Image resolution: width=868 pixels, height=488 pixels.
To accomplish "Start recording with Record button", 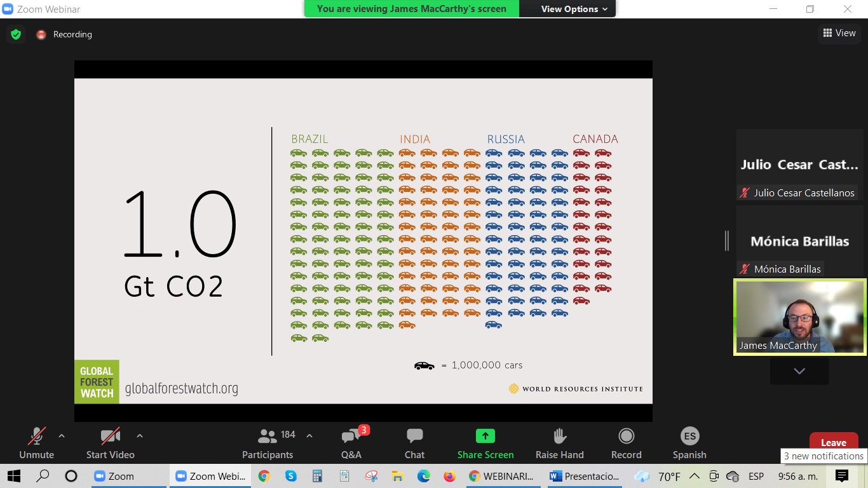I will click(626, 443).
